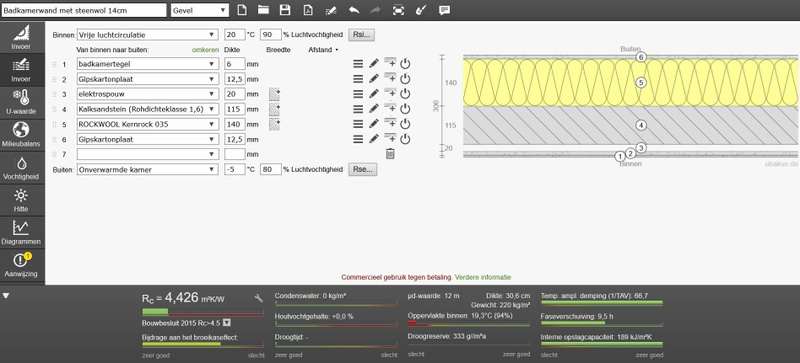Image resolution: width=800 pixels, height=363 pixels.
Task: Expand Bouwbesluit 2015 Rc>4.5 dropdown arrow
Action: point(227,323)
